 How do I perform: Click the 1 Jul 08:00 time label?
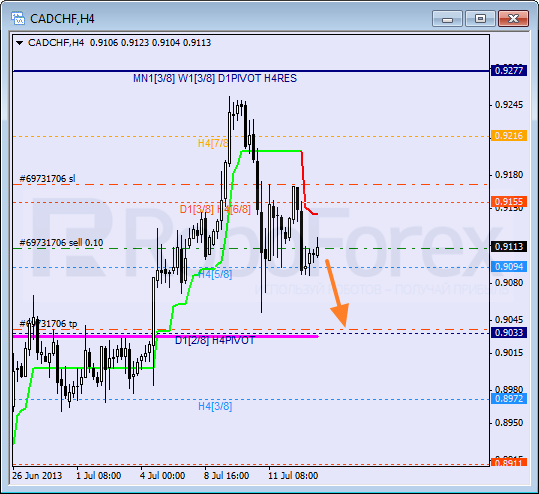[x=99, y=476]
